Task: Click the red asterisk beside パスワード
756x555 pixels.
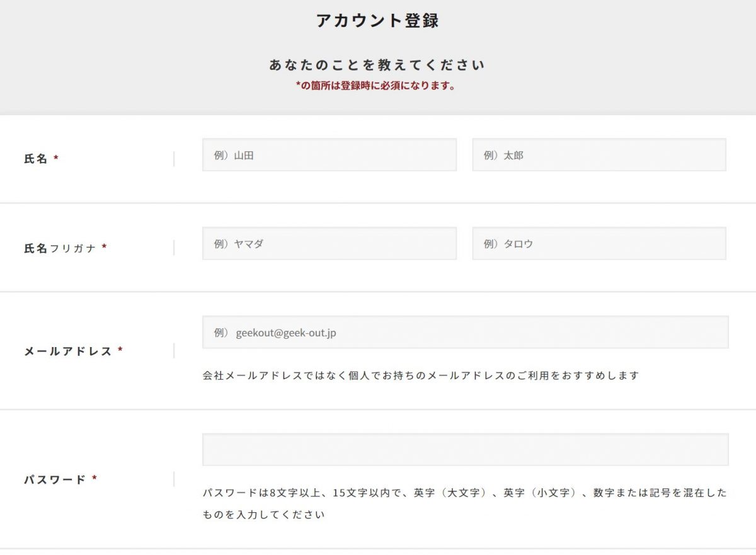Action: click(94, 479)
